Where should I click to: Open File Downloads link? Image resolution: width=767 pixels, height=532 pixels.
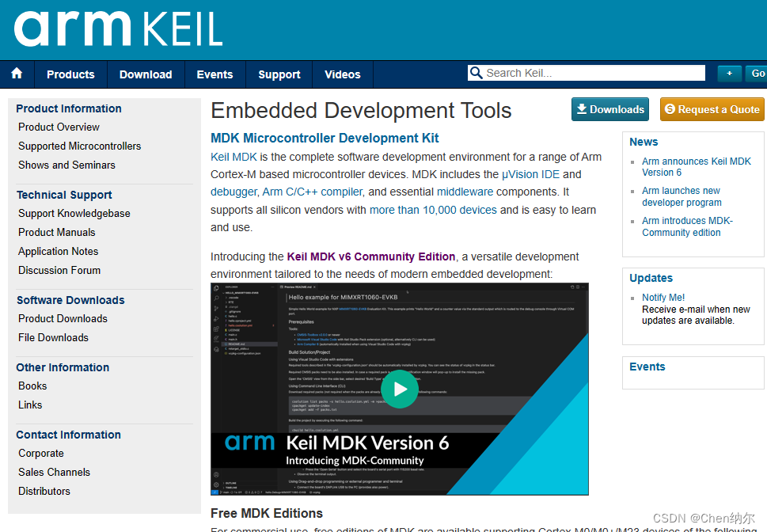[x=53, y=338]
